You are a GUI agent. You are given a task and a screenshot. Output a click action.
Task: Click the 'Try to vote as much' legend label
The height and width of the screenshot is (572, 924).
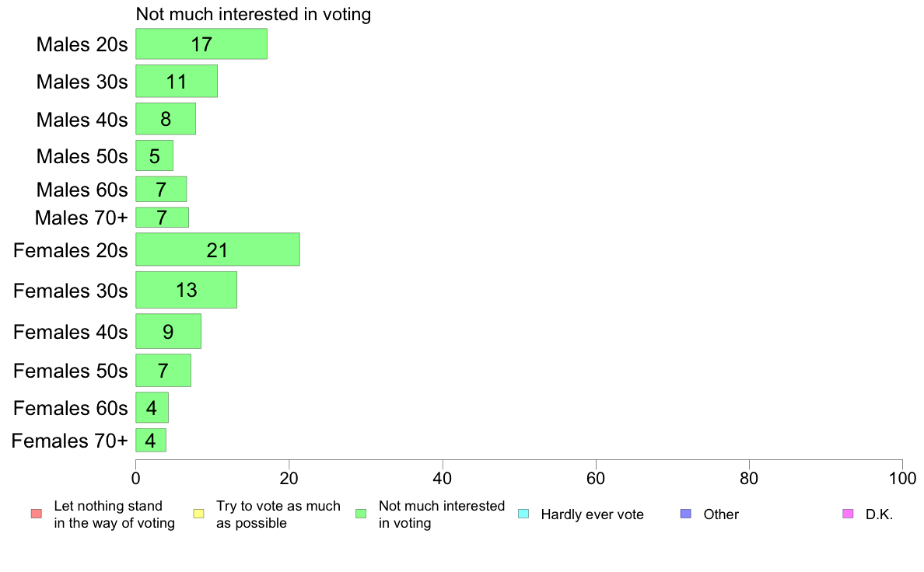point(278,506)
